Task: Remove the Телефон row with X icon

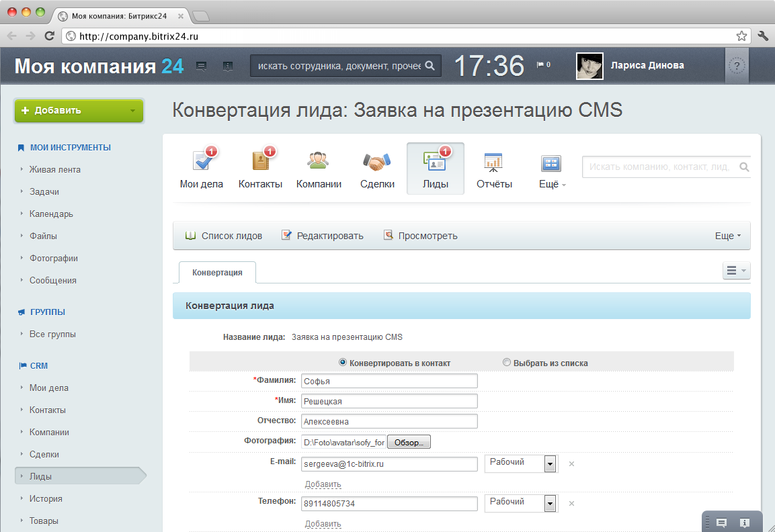Action: point(571,503)
